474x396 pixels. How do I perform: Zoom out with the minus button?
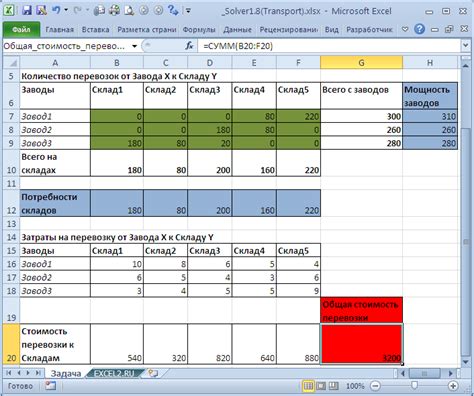[x=375, y=386]
